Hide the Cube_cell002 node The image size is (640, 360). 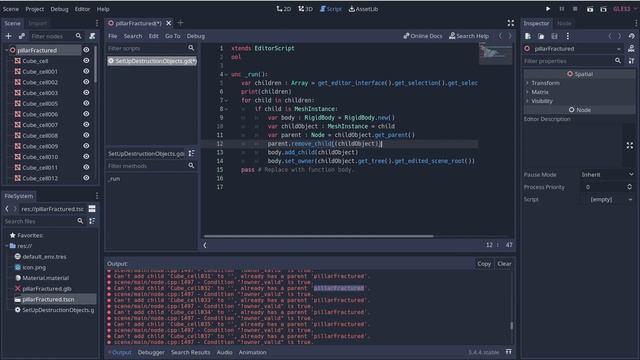[x=86, y=82]
